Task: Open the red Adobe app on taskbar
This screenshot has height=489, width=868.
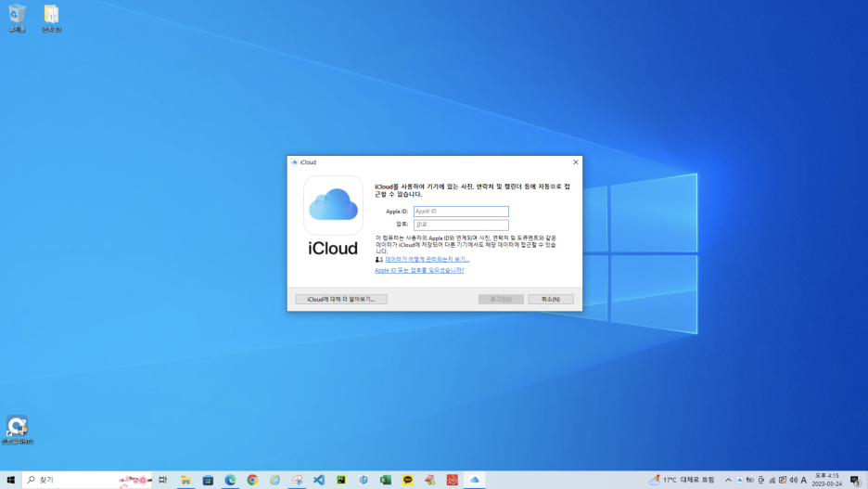Action: tap(453, 480)
